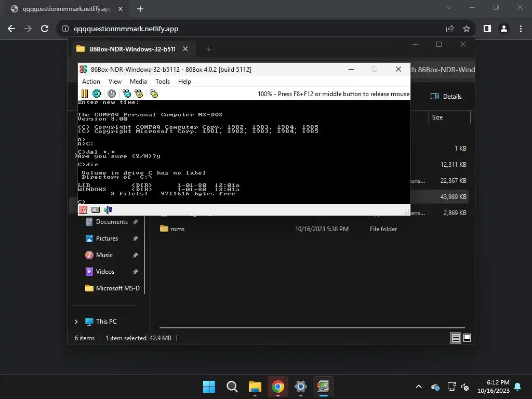Add a new File Explorer tab
The image size is (532, 399).
208,49
